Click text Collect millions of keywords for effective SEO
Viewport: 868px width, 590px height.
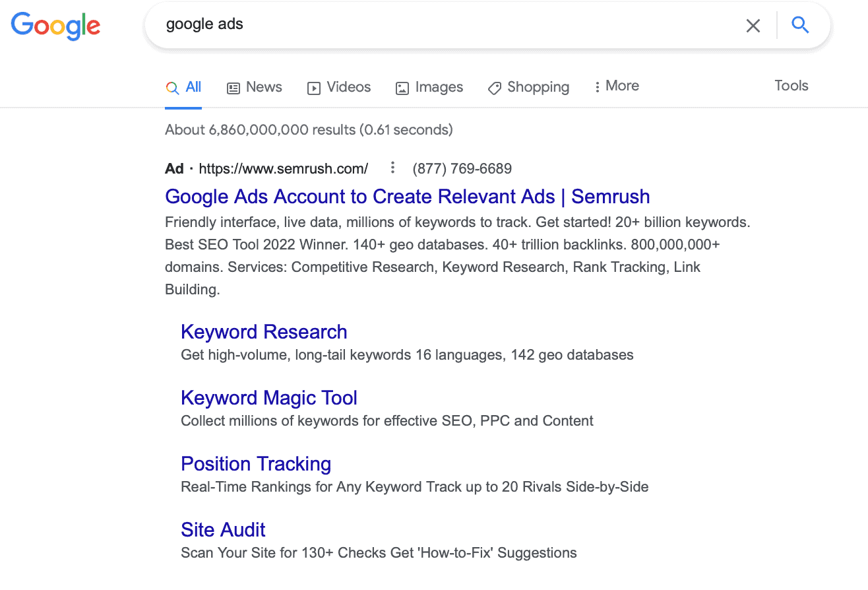point(387,421)
